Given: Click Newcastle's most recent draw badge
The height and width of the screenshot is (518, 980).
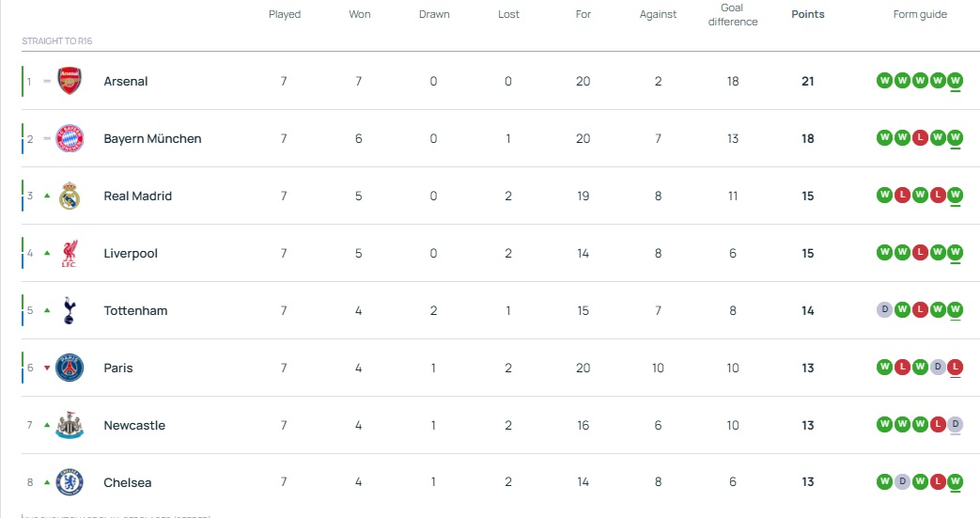Looking at the screenshot, I should (956, 425).
